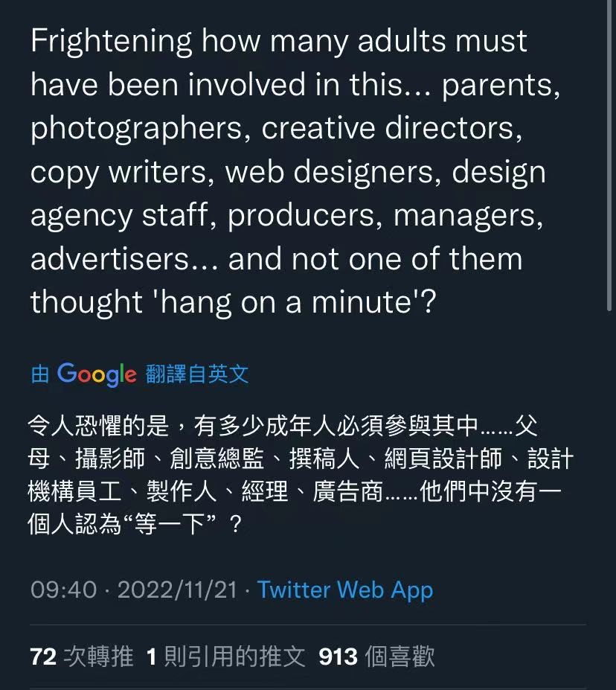Click the blue Google "G" letter
The image size is (616, 690).
(68, 374)
